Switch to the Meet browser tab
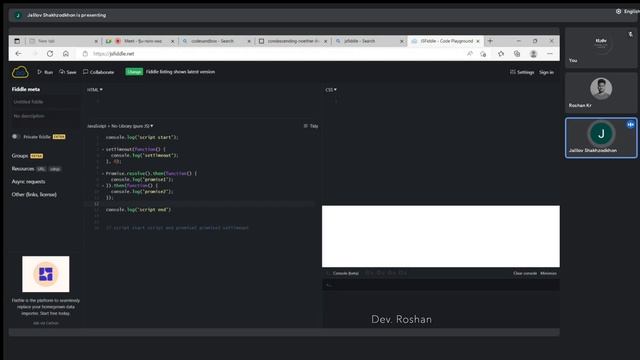 pyautogui.click(x=140, y=41)
